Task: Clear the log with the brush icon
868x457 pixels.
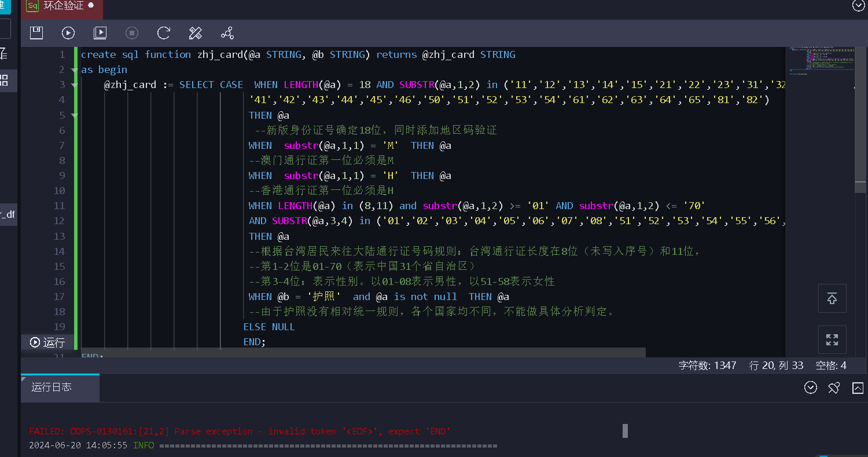Action: (834, 387)
